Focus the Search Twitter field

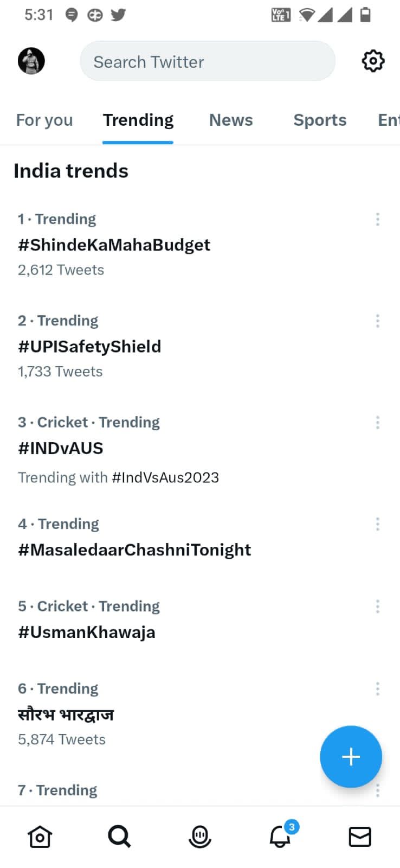[x=207, y=61]
